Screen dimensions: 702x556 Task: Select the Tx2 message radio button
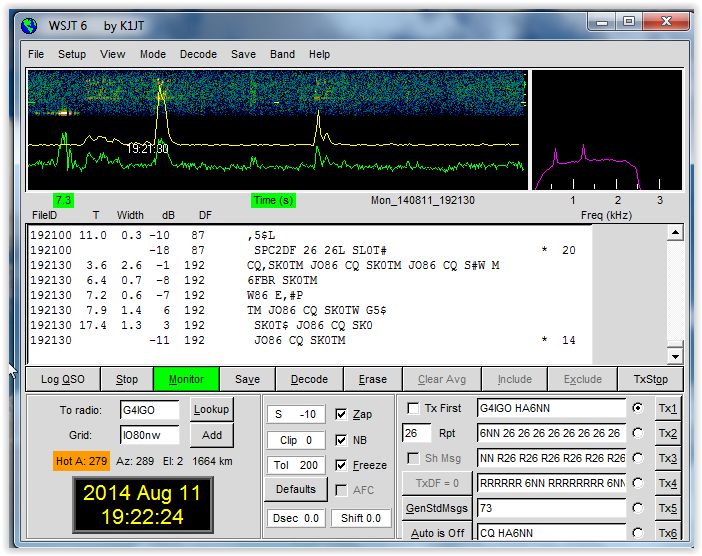[x=638, y=433]
